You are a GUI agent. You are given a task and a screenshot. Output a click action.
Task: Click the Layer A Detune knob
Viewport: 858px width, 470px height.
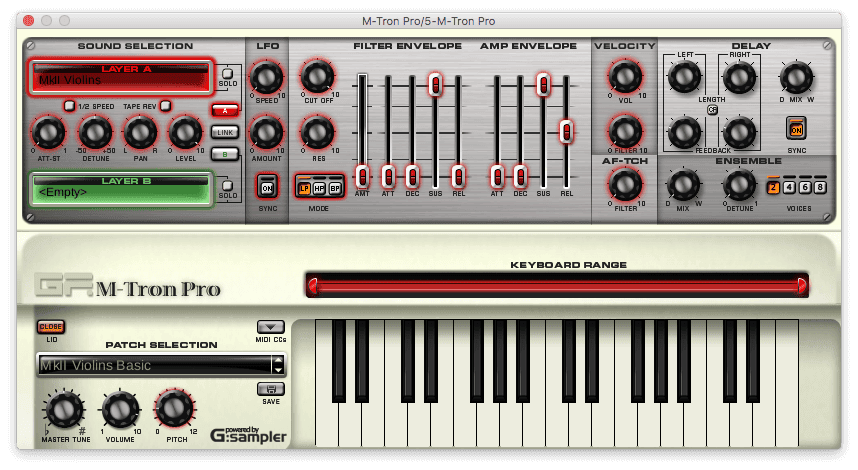point(95,131)
